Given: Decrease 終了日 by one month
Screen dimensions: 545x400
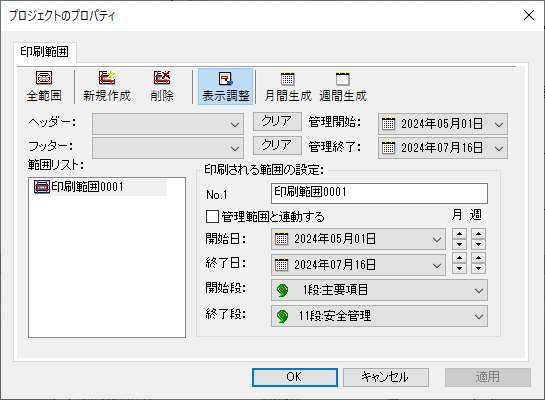Looking at the screenshot, I should [x=459, y=269].
